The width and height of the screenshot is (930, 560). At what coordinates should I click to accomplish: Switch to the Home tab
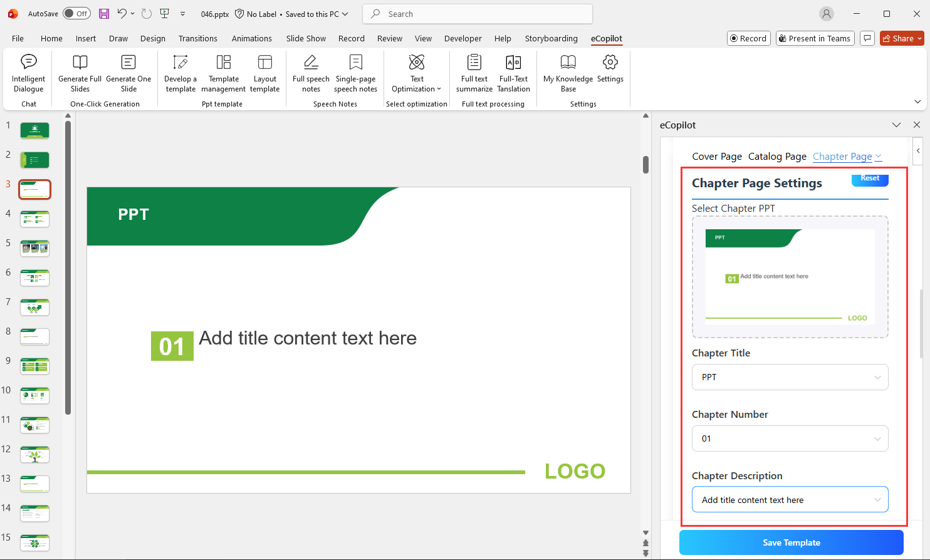51,38
